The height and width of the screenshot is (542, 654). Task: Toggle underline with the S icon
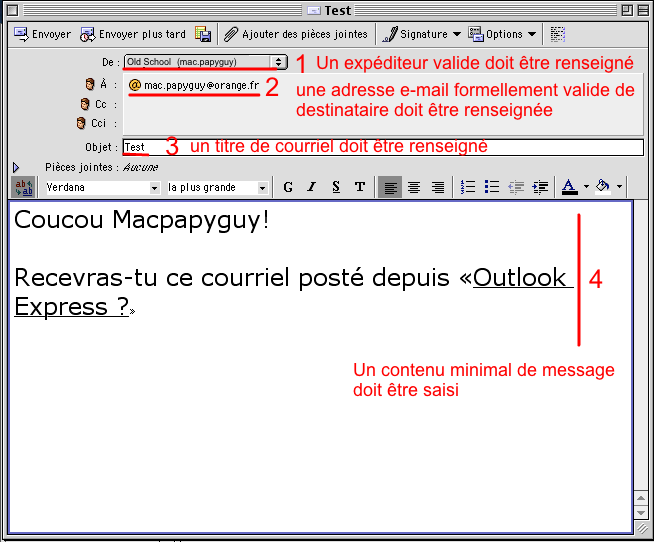pyautogui.click(x=336, y=187)
